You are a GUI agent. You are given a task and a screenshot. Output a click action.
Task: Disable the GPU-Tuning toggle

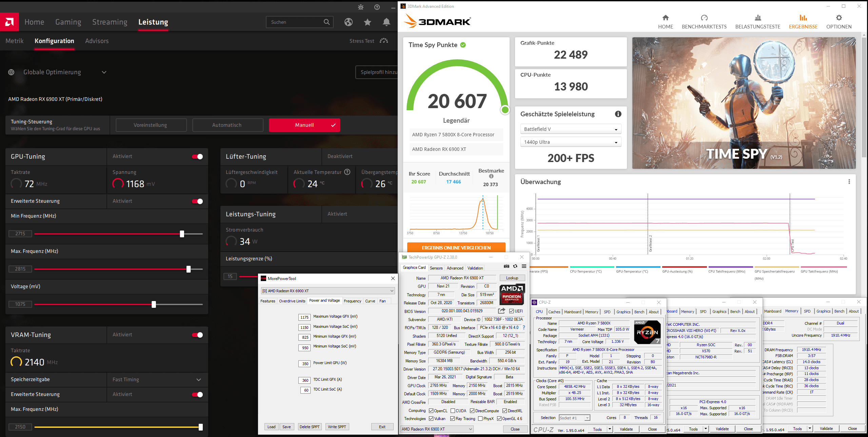[197, 156]
